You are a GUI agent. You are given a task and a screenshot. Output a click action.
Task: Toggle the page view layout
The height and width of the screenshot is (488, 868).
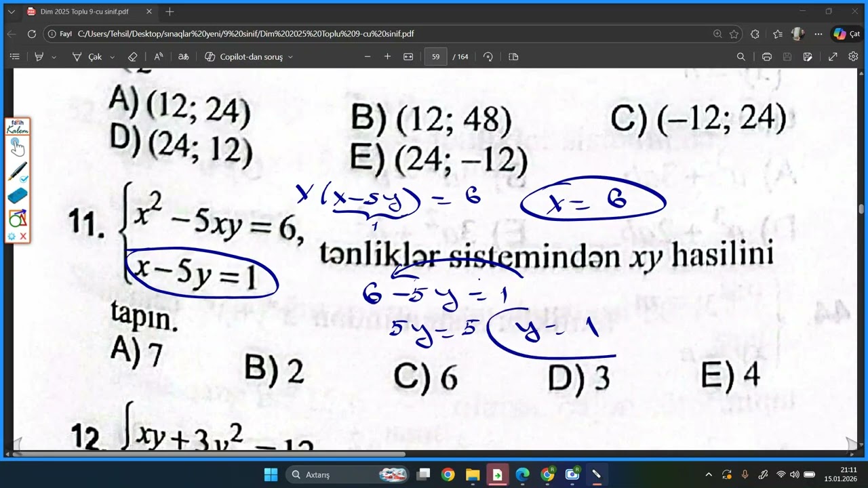513,57
